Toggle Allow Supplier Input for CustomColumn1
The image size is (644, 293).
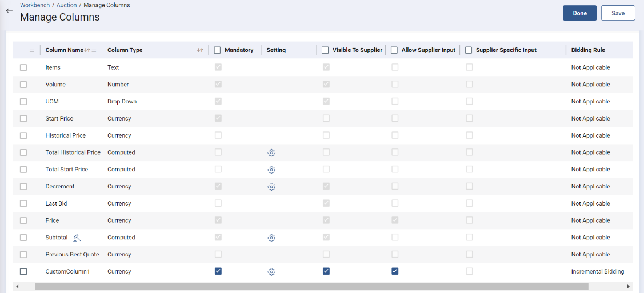395,271
